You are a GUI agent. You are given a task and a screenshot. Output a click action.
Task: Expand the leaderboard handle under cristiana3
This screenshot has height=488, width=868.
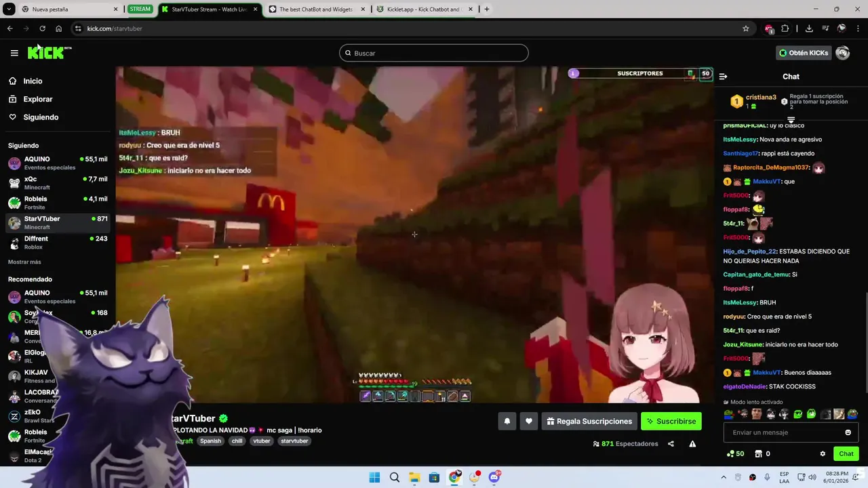(x=791, y=119)
